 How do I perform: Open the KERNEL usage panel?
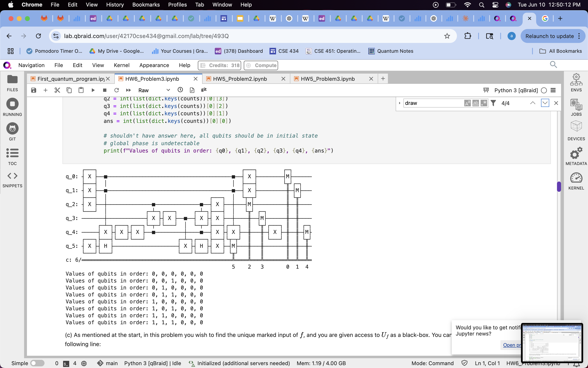click(576, 181)
